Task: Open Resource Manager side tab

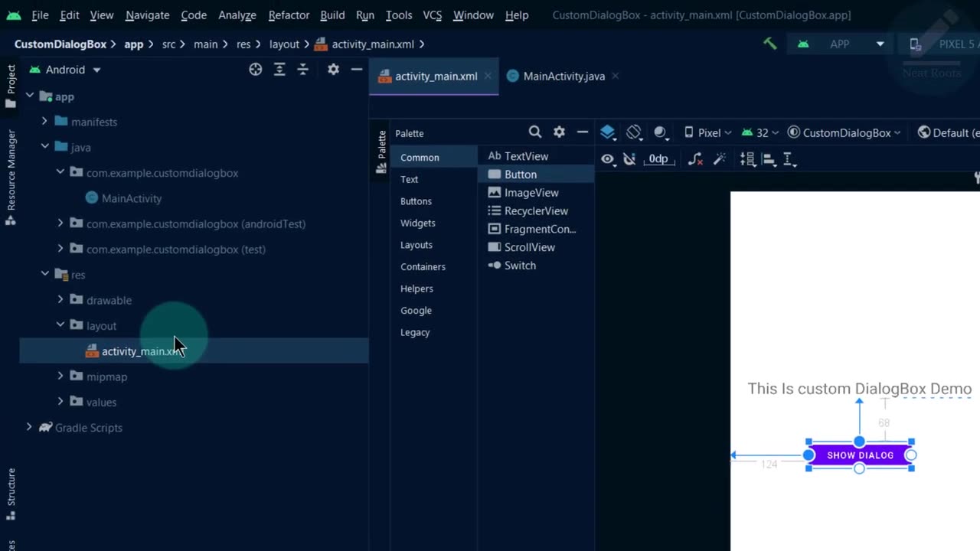Action: (x=11, y=177)
